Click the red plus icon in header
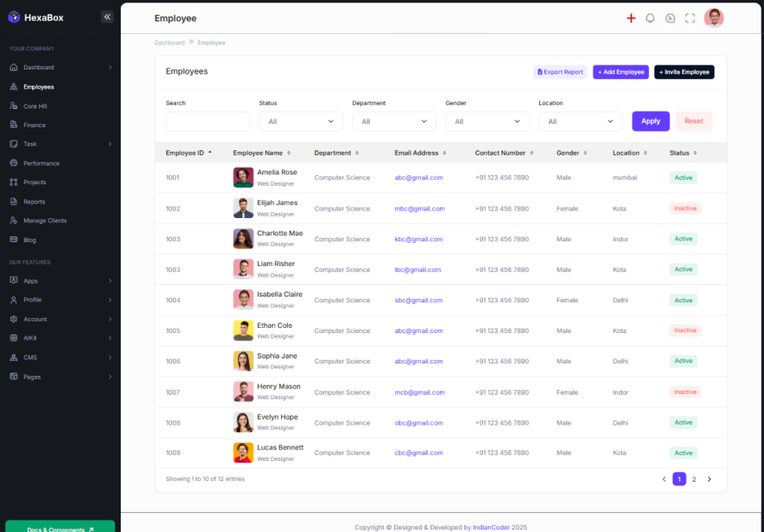The height and width of the screenshot is (532, 764). pos(631,18)
